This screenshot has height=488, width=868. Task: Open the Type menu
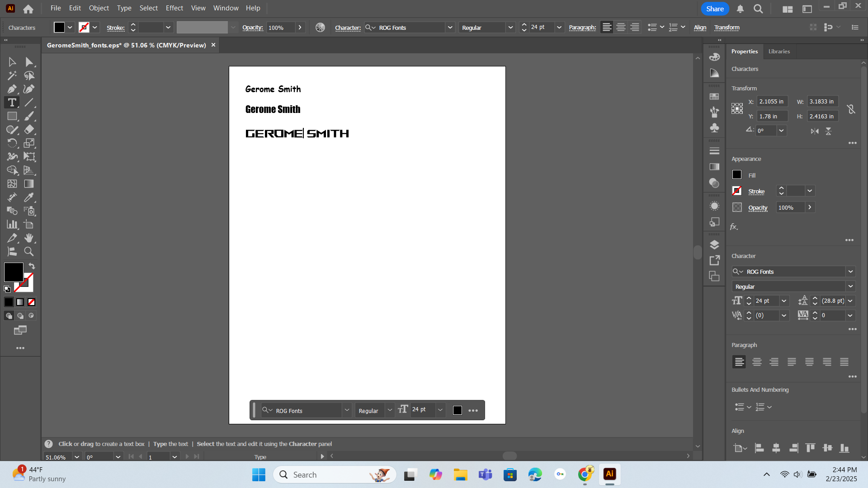124,8
